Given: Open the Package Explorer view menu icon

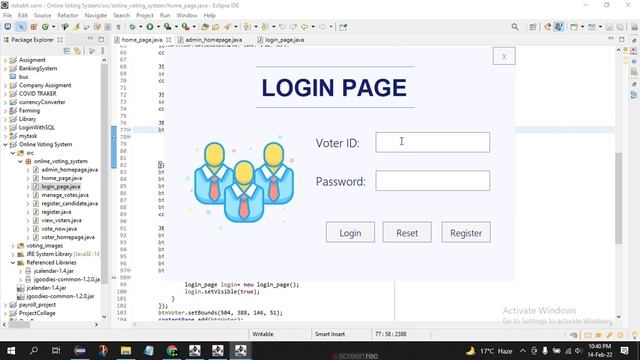Looking at the screenshot, I should point(102,51).
